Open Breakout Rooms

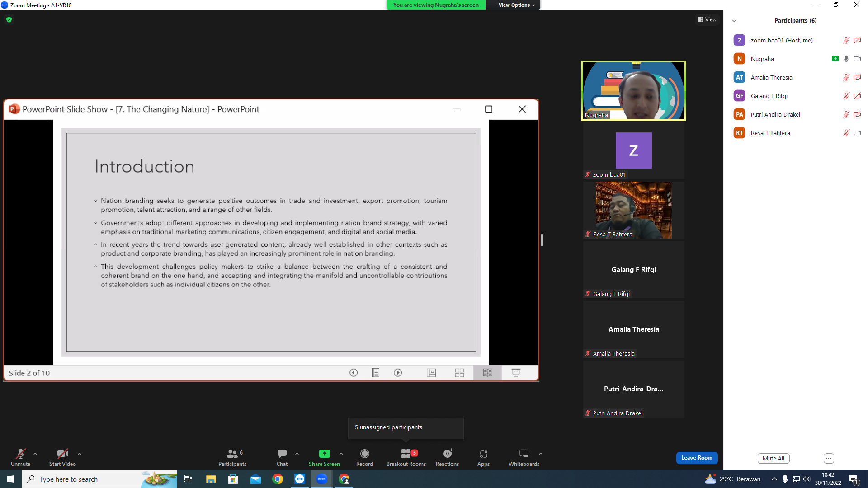(406, 457)
